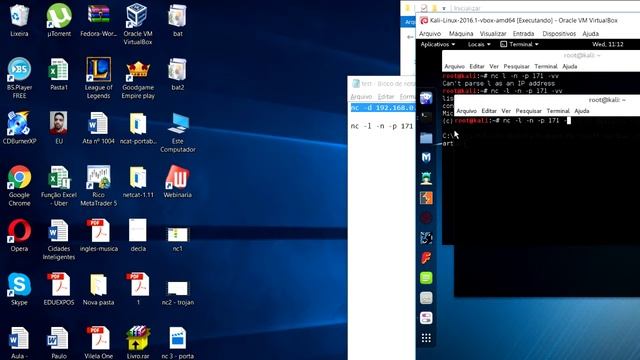This screenshot has width=640, height=360.
Task: Open Arquivo menu in back terminal window
Action: tap(454, 67)
